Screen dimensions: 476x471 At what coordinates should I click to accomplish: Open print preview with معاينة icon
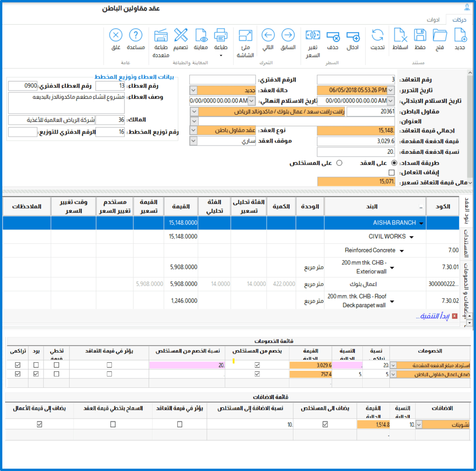coord(201,35)
